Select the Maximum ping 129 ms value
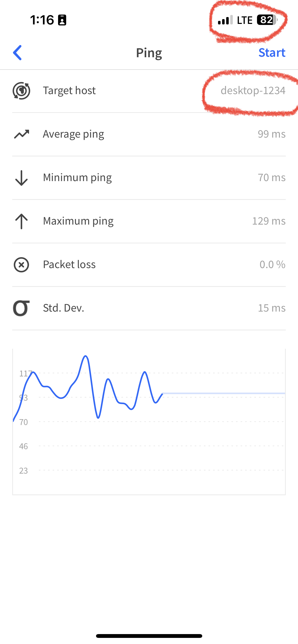Screen dimensions: 298x644 pos(269,221)
